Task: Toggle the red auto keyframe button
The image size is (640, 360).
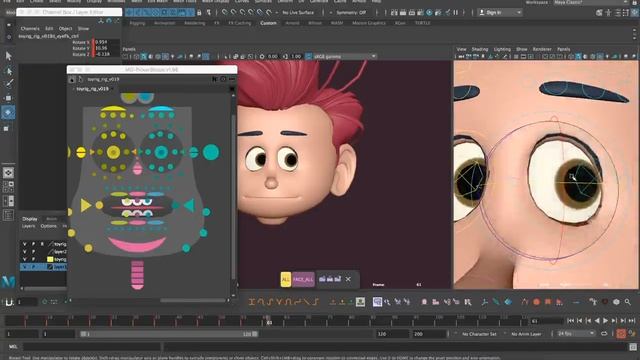Action: pos(621,334)
